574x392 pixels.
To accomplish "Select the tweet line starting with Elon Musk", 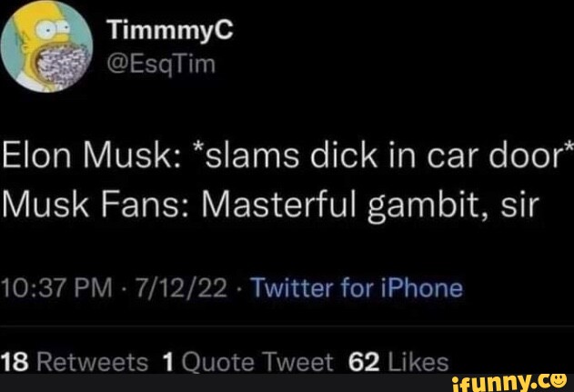I will tap(287, 156).
